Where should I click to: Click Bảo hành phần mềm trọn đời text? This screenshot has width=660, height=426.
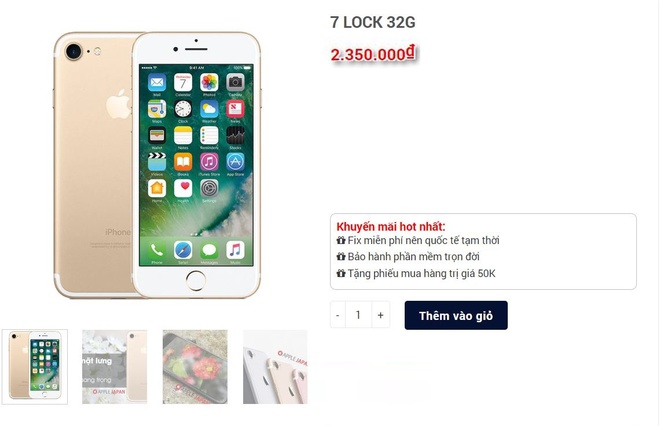pyautogui.click(x=413, y=256)
